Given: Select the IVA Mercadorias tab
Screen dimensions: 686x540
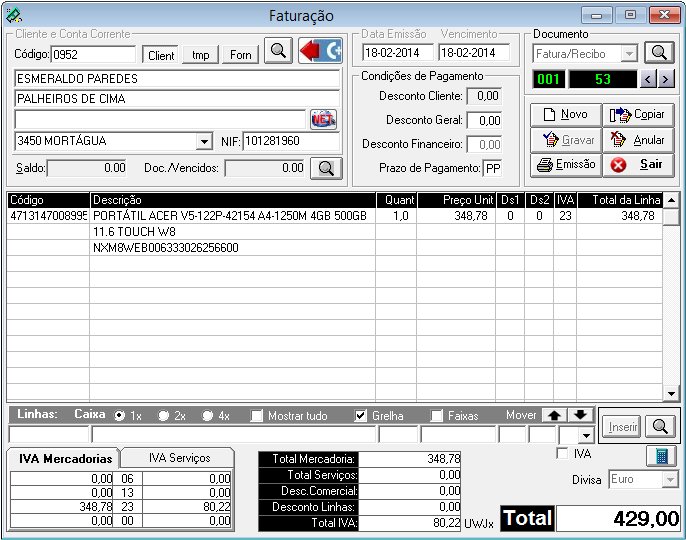Looking at the screenshot, I should tap(62, 458).
